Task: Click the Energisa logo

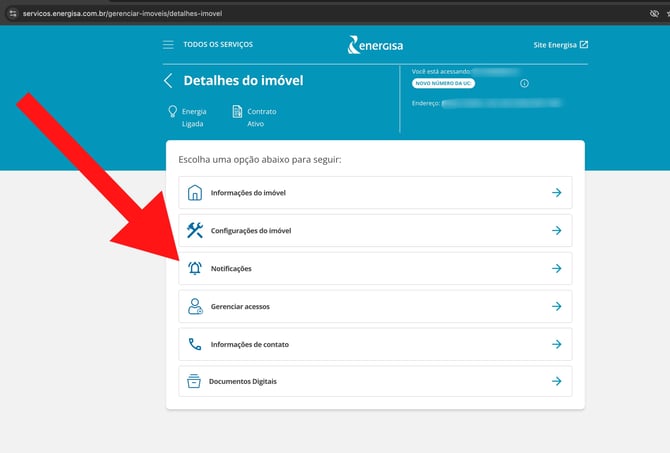Action: pyautogui.click(x=375, y=45)
